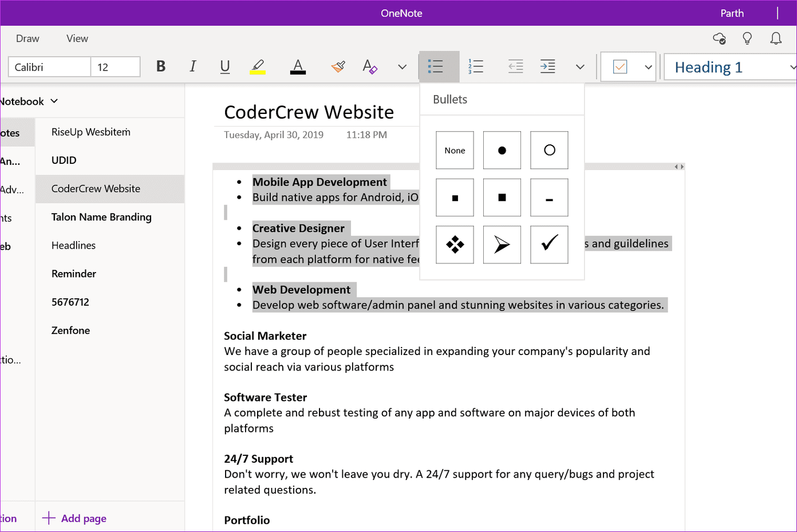The height and width of the screenshot is (532, 797).
Task: Click the CoderCrew Website page title
Action: pyautogui.click(x=309, y=112)
